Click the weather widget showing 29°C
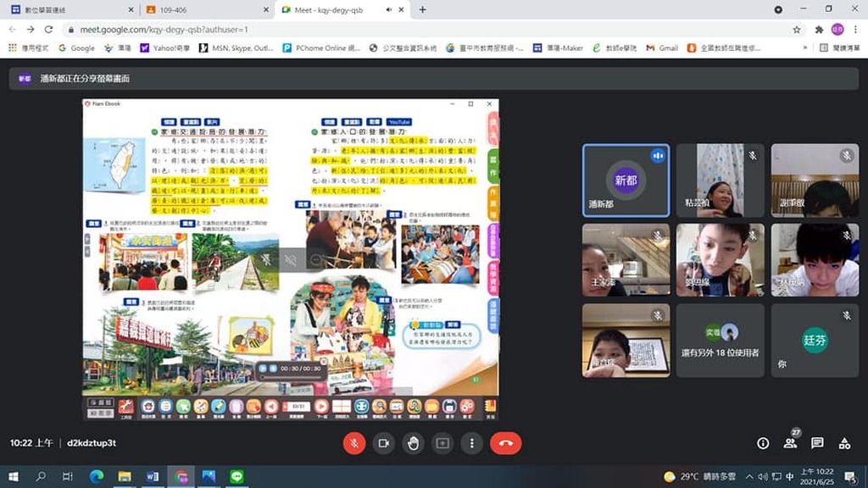The height and width of the screenshot is (488, 868). click(699, 476)
